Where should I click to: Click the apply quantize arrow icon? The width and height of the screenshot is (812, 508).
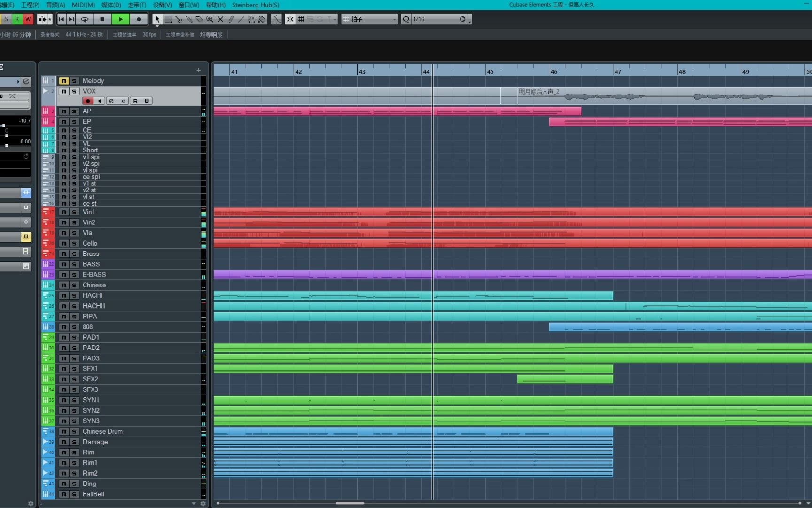(462, 19)
